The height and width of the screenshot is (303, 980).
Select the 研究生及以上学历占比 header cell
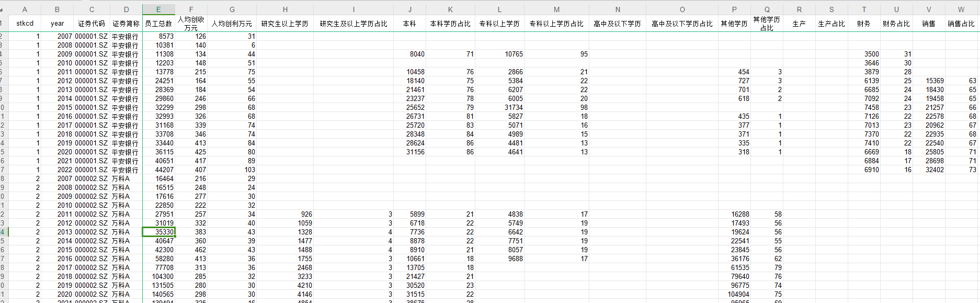pyautogui.click(x=354, y=24)
